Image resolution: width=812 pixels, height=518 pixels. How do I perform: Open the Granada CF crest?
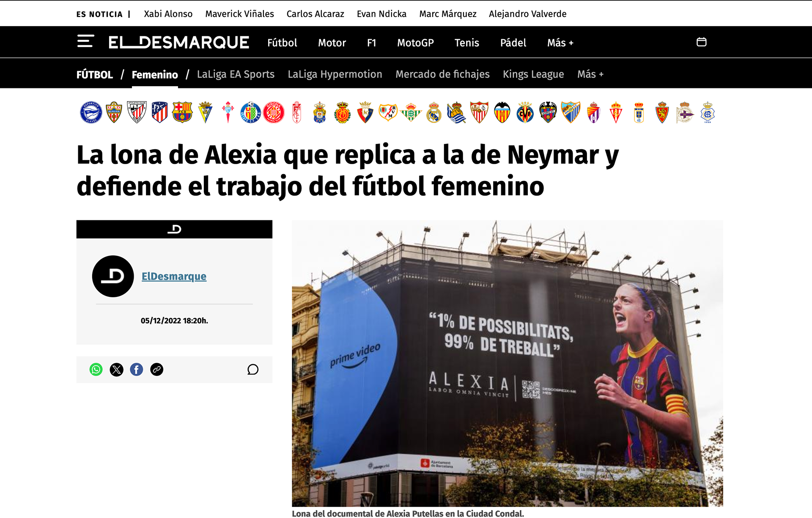296,112
